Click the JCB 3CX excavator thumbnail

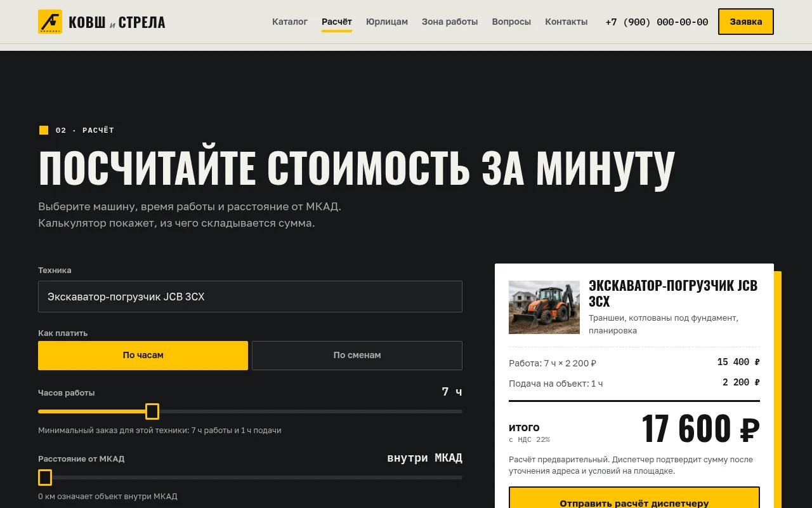pyautogui.click(x=544, y=307)
